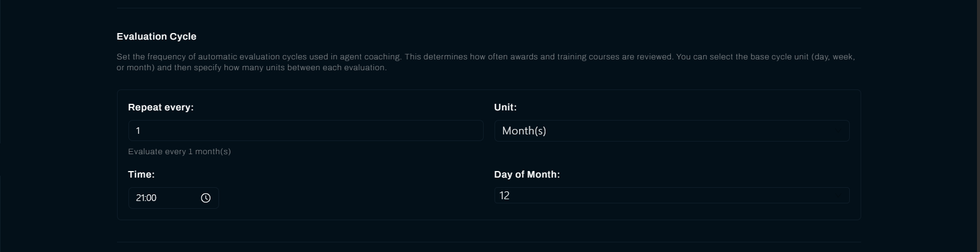Click the "Unit:" field label
This screenshot has width=980, height=252.
point(505,107)
